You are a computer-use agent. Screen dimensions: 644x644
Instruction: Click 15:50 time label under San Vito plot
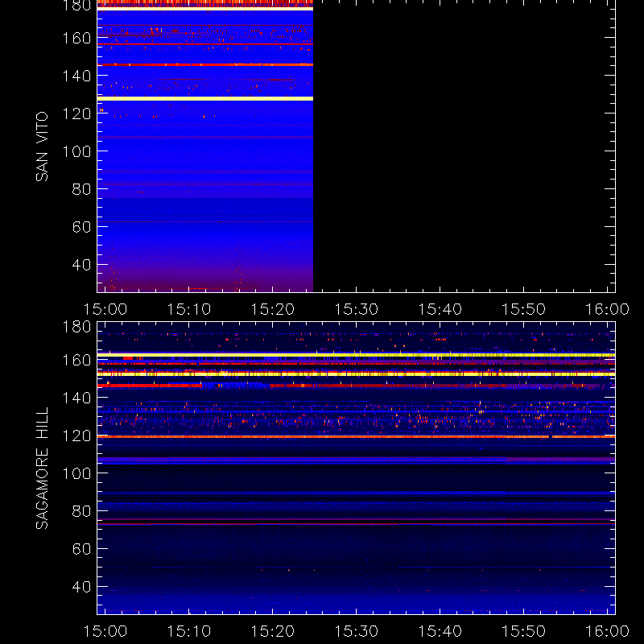(524, 309)
